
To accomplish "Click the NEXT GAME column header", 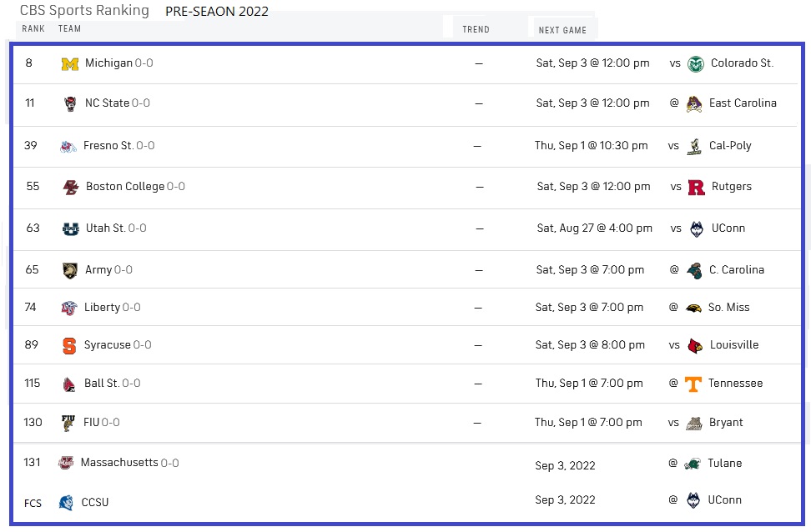I will click(562, 31).
